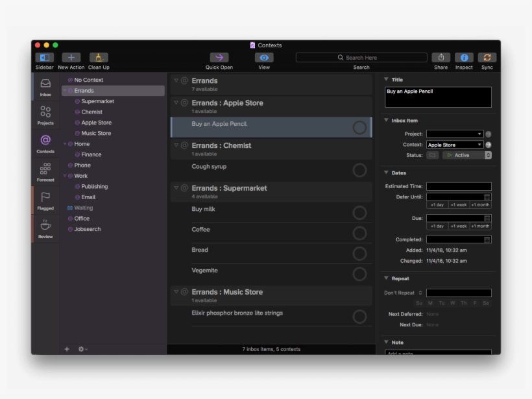Viewport: 532px width, 399px height.
Task: Toggle the Sidebar toolbar button
Action: 45,58
